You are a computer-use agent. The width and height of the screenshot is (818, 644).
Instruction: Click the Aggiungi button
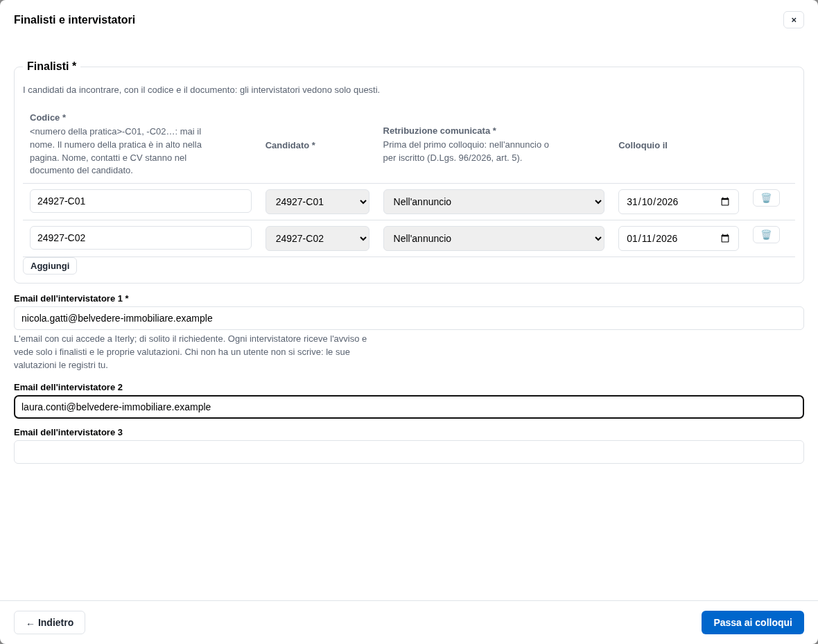[50, 266]
